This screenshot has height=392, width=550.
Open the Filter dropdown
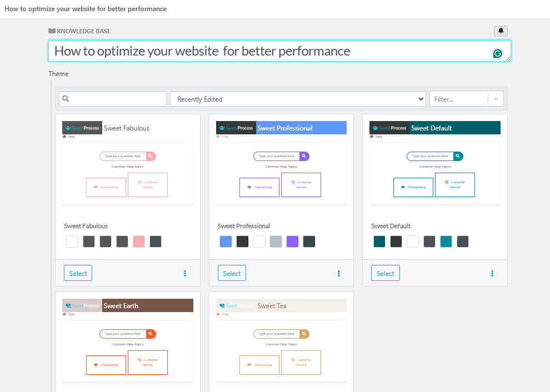467,99
